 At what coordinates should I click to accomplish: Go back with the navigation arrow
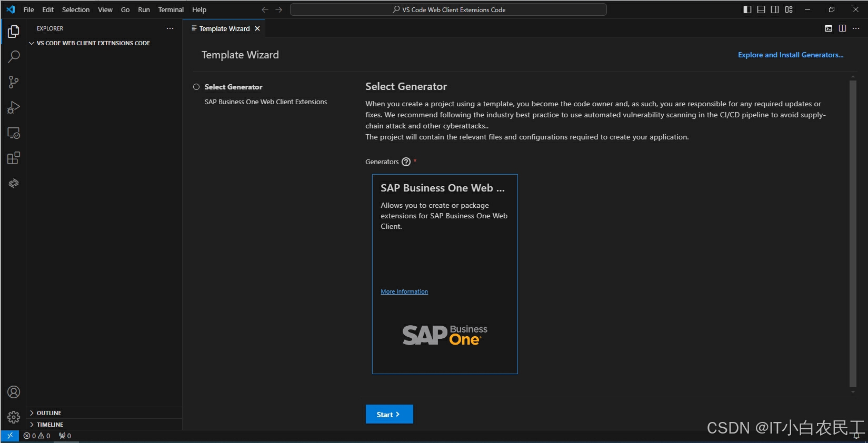click(x=265, y=9)
